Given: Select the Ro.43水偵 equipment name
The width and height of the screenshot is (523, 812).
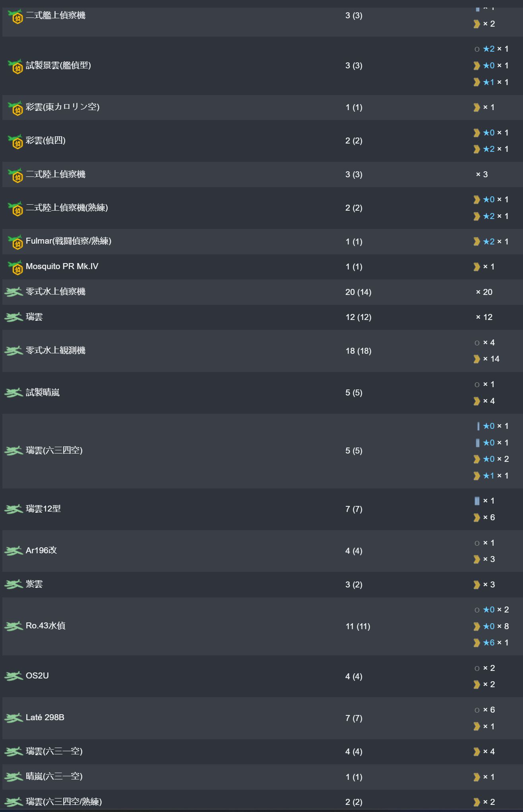Looking at the screenshot, I should point(45,626).
